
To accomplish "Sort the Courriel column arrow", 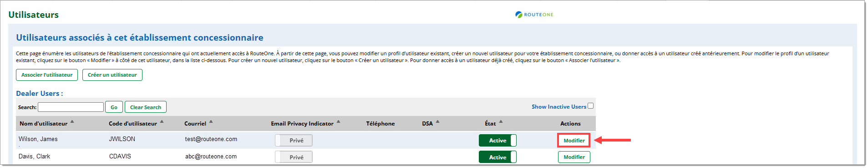I will pos(211,121).
